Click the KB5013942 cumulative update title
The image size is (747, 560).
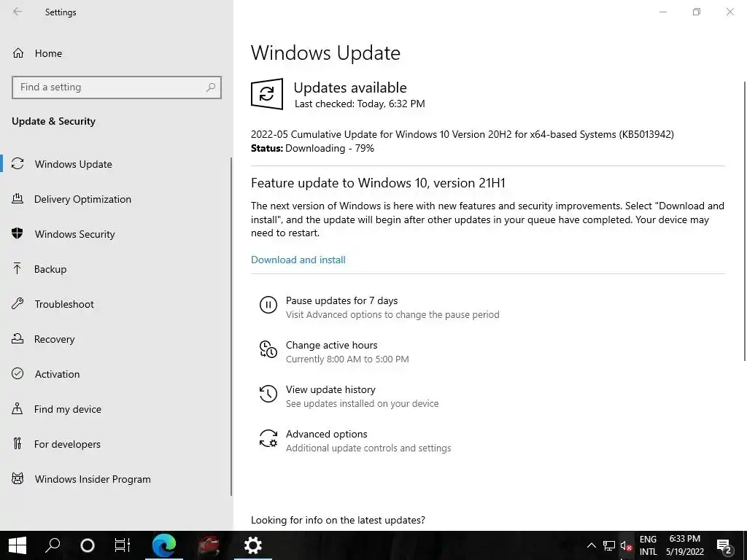(462, 134)
